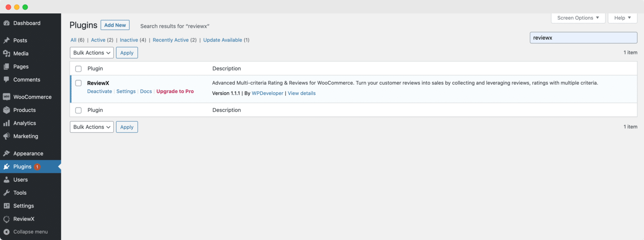Click the Media icon in sidebar
The height and width of the screenshot is (240, 644).
6,53
